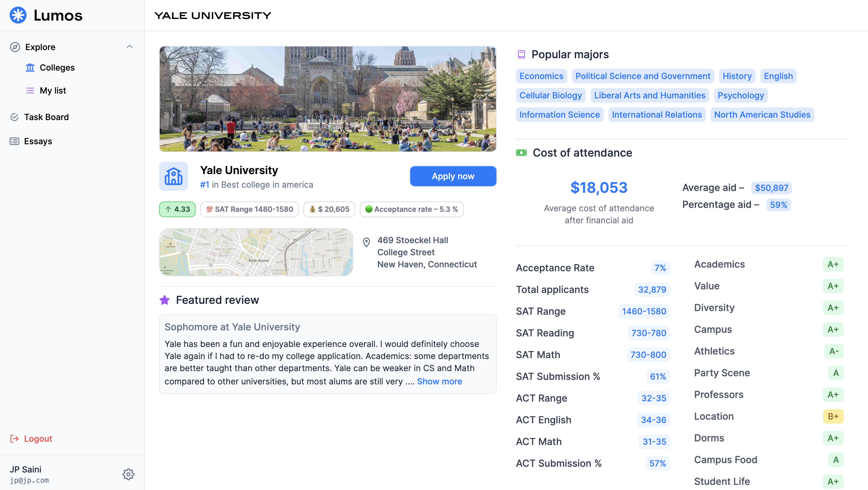Click the purple Featured review star icon
868x490 pixels.
(165, 300)
